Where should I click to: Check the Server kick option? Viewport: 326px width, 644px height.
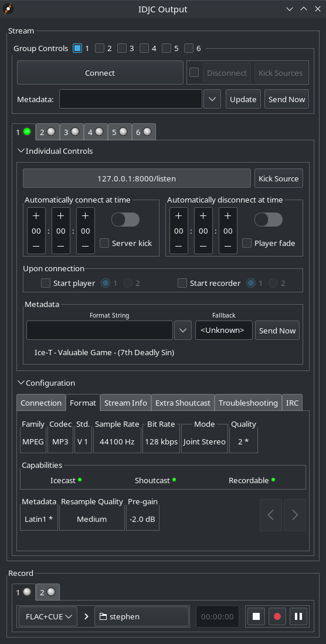click(x=104, y=243)
